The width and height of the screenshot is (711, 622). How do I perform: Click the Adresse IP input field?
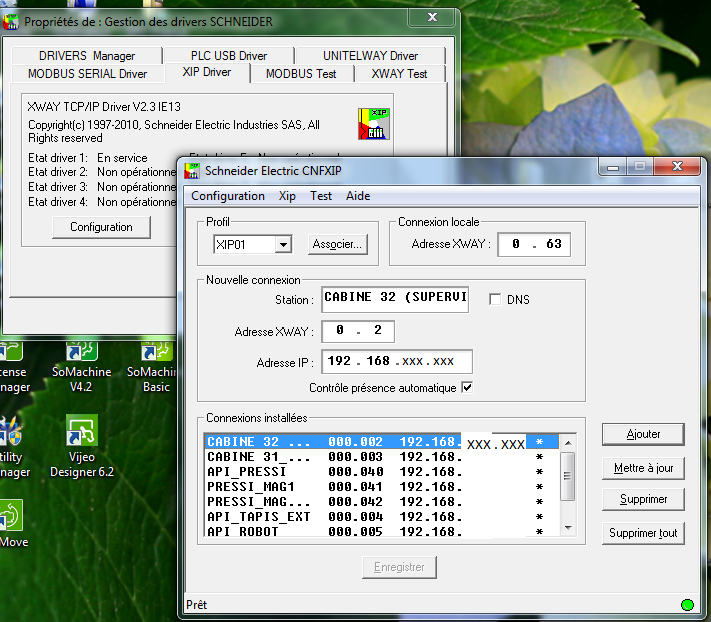[x=397, y=361]
